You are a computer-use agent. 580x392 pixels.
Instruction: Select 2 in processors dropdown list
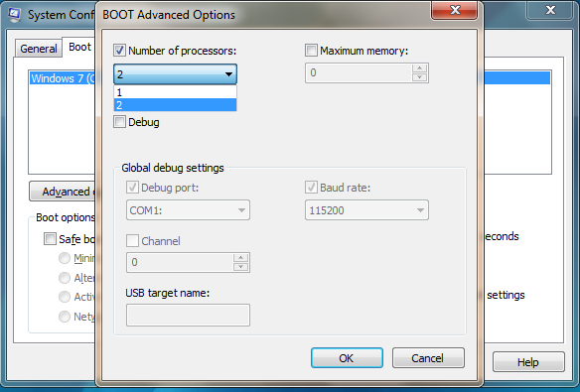click(x=176, y=105)
